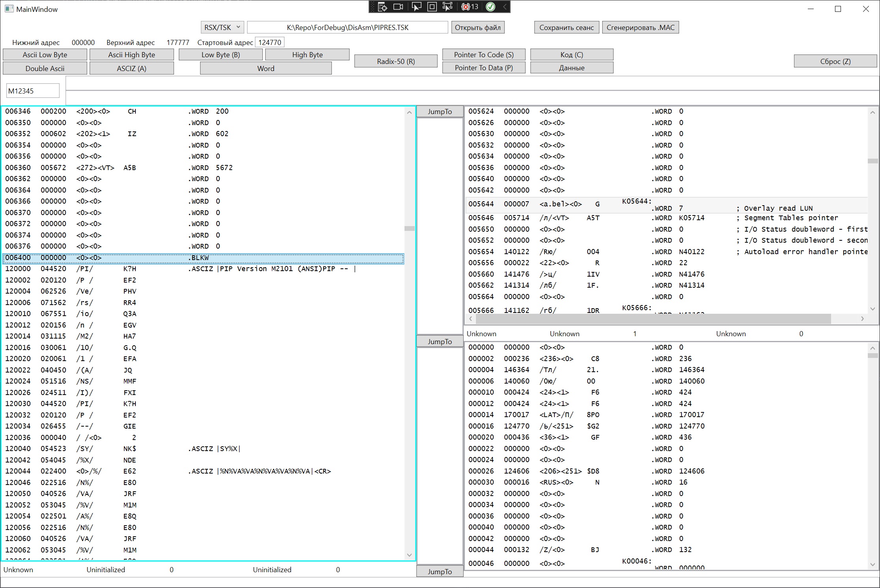The height and width of the screenshot is (588, 880).
Task: Click scroll-down arrow of left listing
Action: pos(409,555)
